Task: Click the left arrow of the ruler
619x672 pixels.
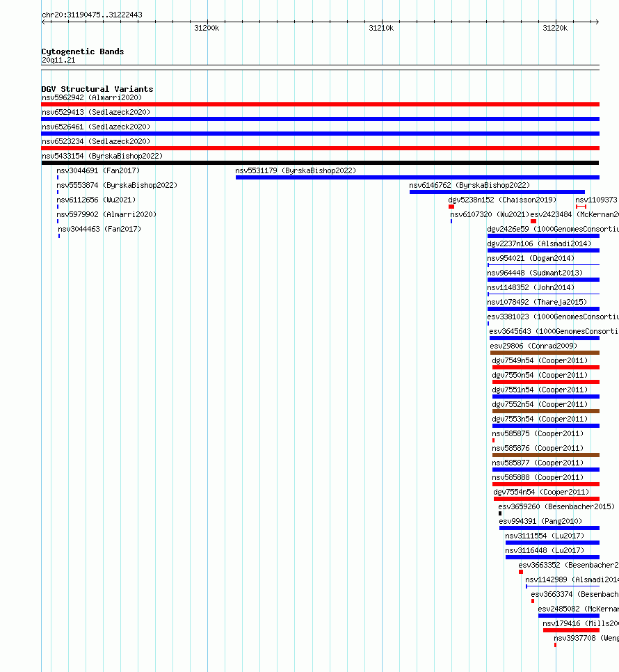Action: [x=43, y=22]
